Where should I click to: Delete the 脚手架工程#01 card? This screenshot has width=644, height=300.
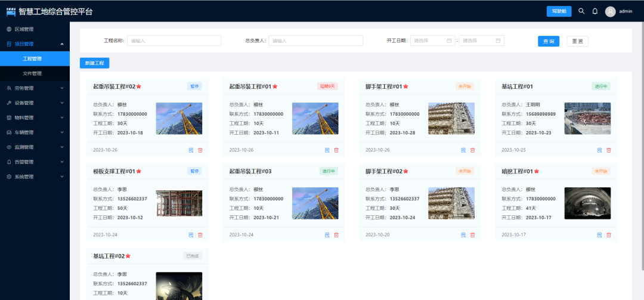pyautogui.click(x=473, y=150)
